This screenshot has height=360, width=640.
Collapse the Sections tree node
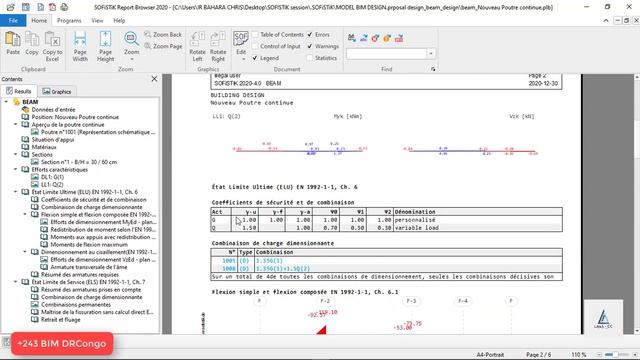click(x=16, y=154)
